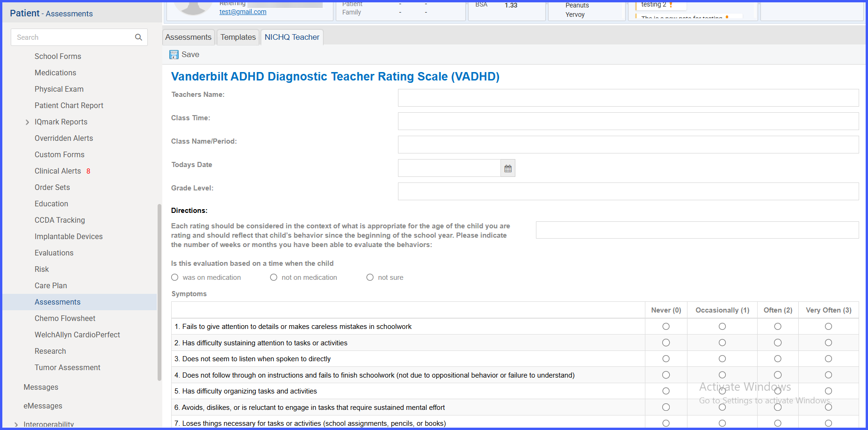Open Care Plan in sidebar
The width and height of the screenshot is (868, 430).
51,286
